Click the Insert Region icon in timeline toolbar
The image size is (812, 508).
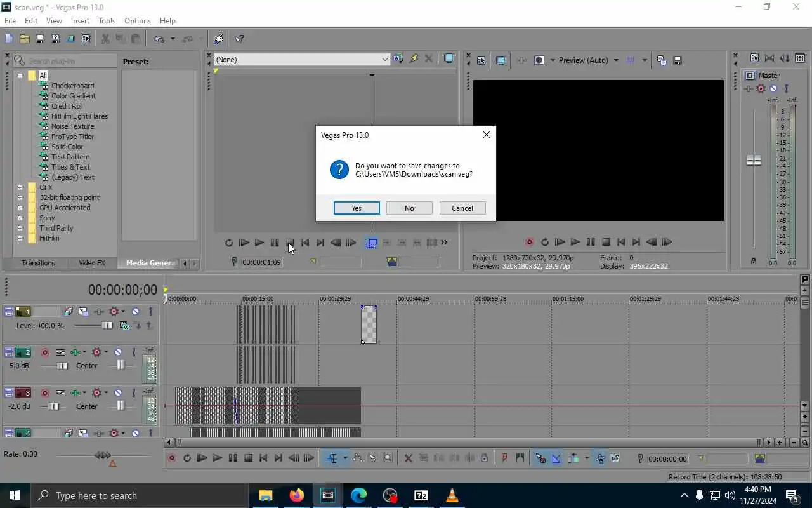point(520,458)
